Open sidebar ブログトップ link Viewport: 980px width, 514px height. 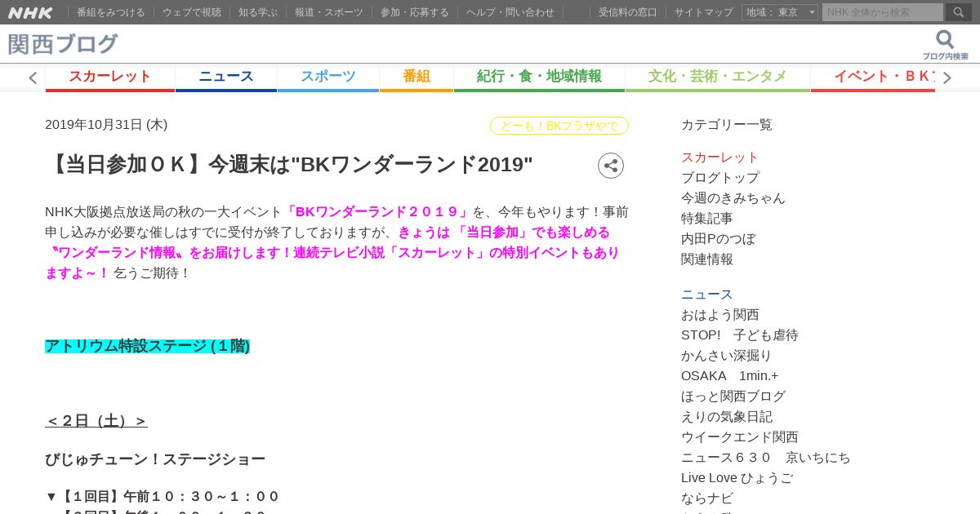pos(720,178)
